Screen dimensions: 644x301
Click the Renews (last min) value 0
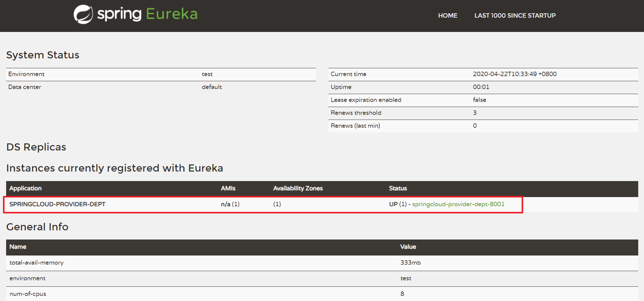[475, 126]
